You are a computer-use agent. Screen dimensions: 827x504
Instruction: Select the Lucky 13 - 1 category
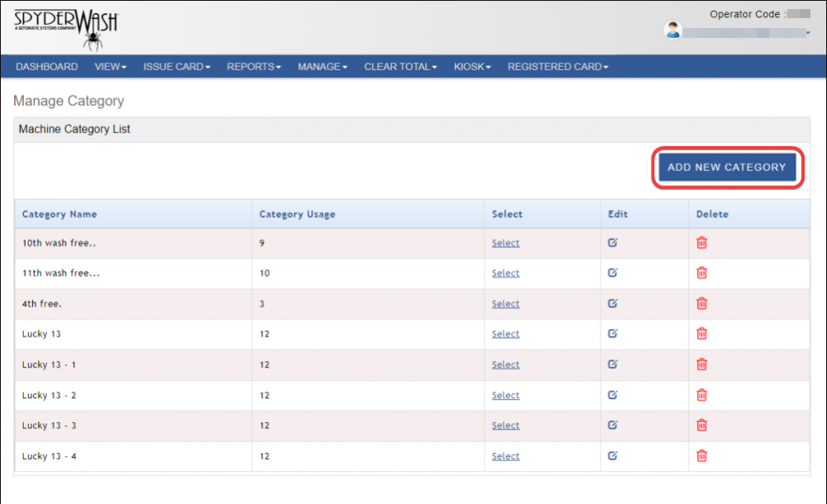click(x=505, y=364)
